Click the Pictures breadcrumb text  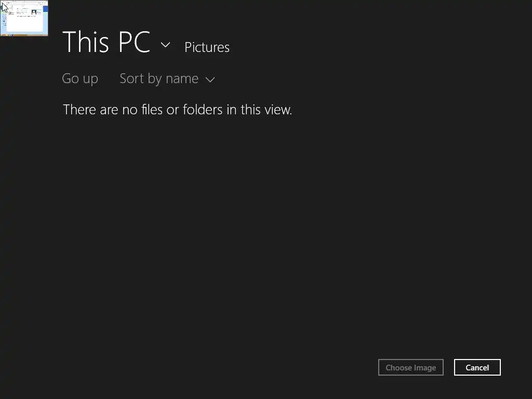[x=207, y=47]
